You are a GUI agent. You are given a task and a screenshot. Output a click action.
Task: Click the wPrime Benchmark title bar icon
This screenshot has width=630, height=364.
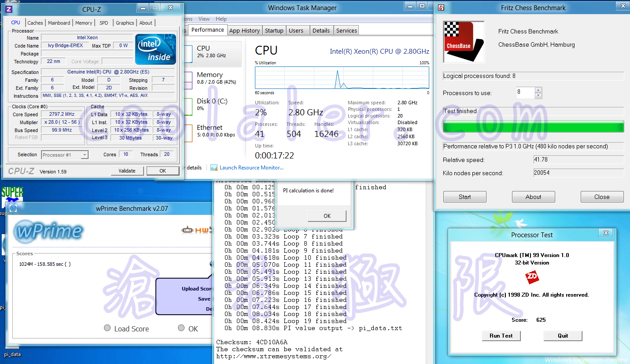[13, 208]
